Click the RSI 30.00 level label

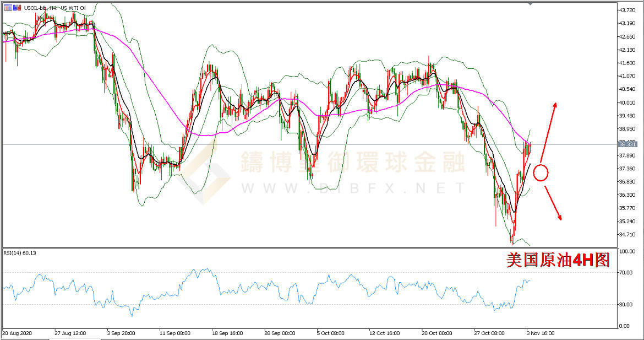click(626, 305)
